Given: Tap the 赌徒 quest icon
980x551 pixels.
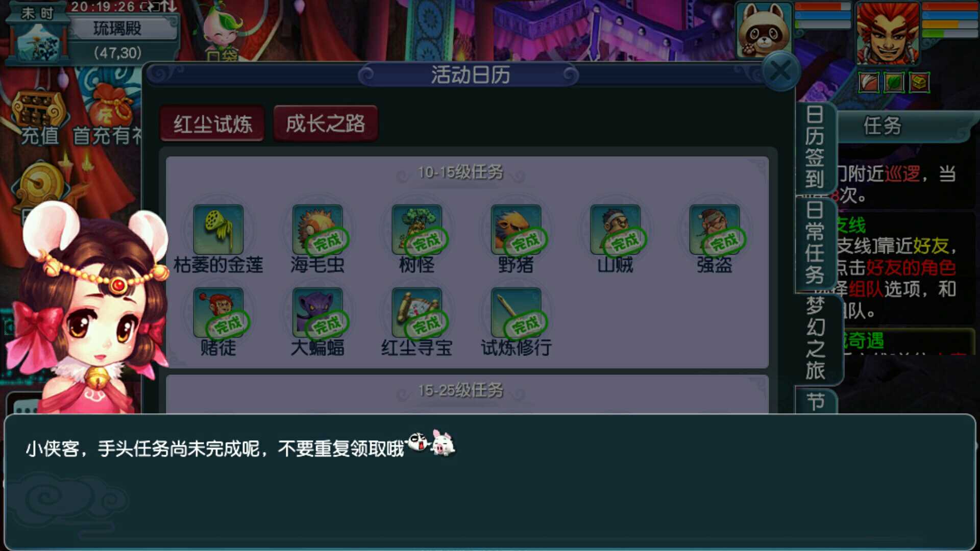Looking at the screenshot, I should point(218,312).
